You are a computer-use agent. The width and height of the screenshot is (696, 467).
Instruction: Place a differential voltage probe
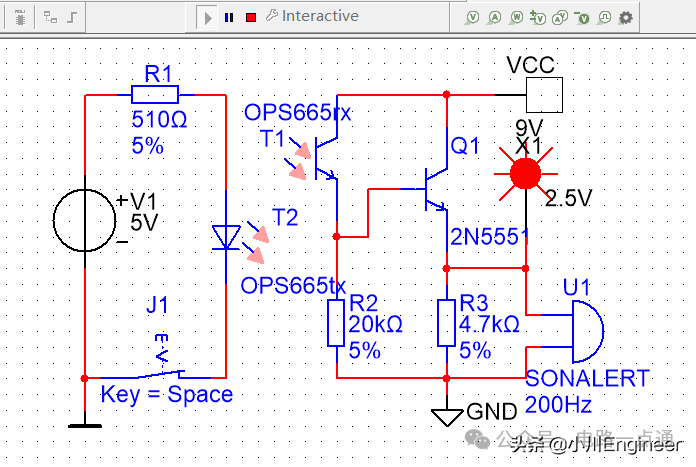tap(538, 18)
